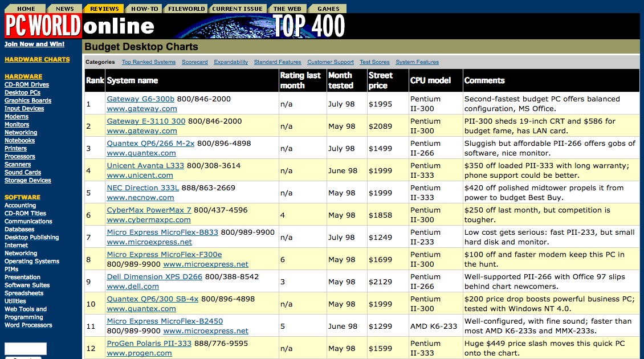
Task: Open the Modems sidebar link
Action: [x=17, y=117]
